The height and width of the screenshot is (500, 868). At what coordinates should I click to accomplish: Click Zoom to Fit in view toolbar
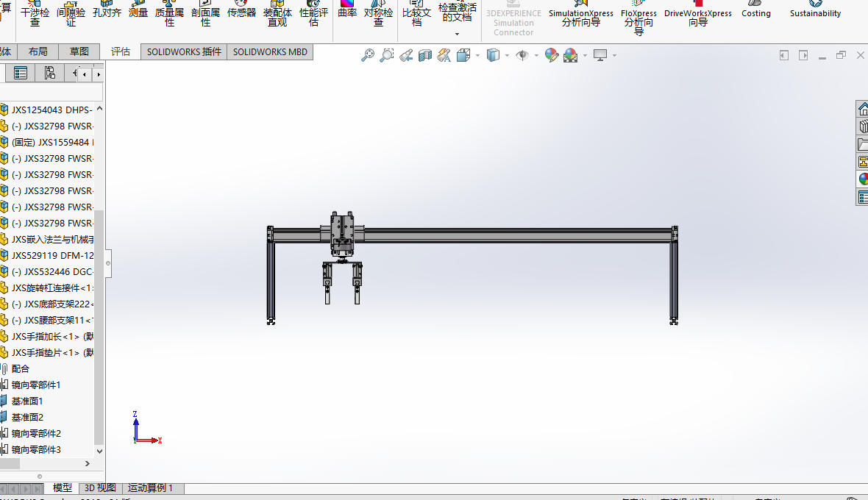(368, 55)
